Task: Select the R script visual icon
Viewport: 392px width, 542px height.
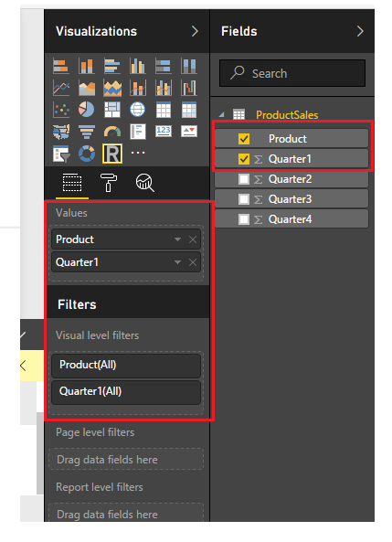Action: 112,154
